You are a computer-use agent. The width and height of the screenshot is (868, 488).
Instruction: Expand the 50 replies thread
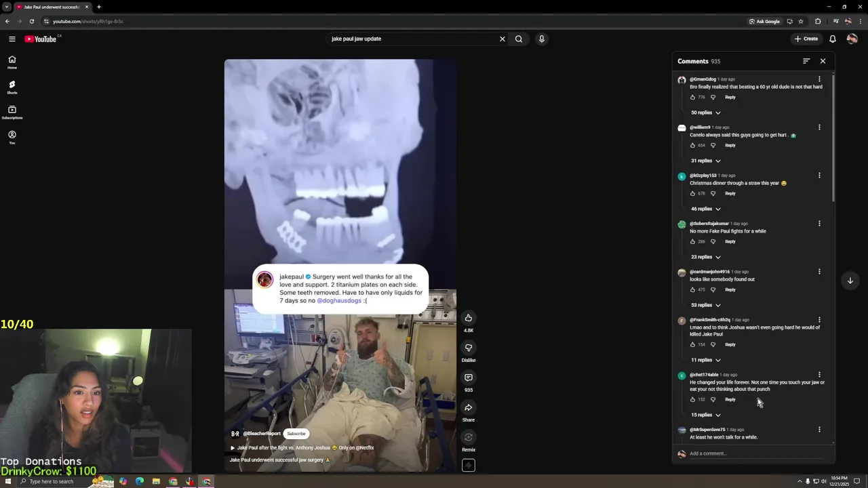[x=706, y=113]
